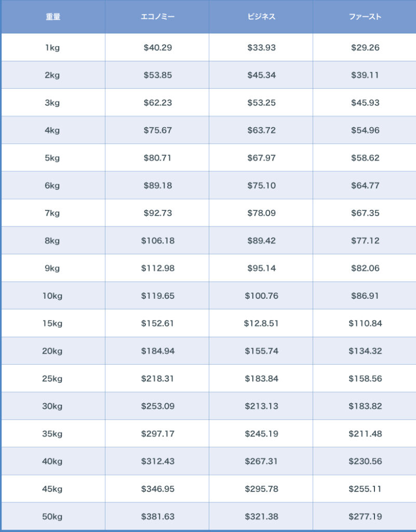Click the first class price $77.12
This screenshot has width=416, height=532.
[x=365, y=241]
